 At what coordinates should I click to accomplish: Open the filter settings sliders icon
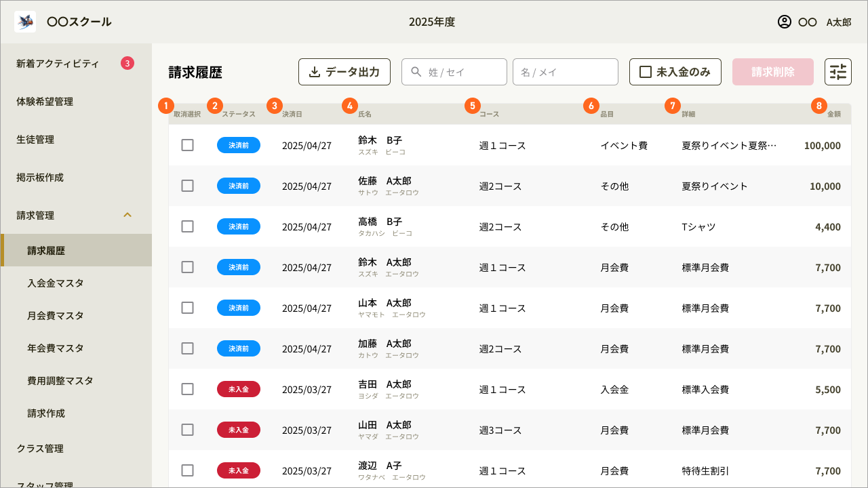click(838, 71)
